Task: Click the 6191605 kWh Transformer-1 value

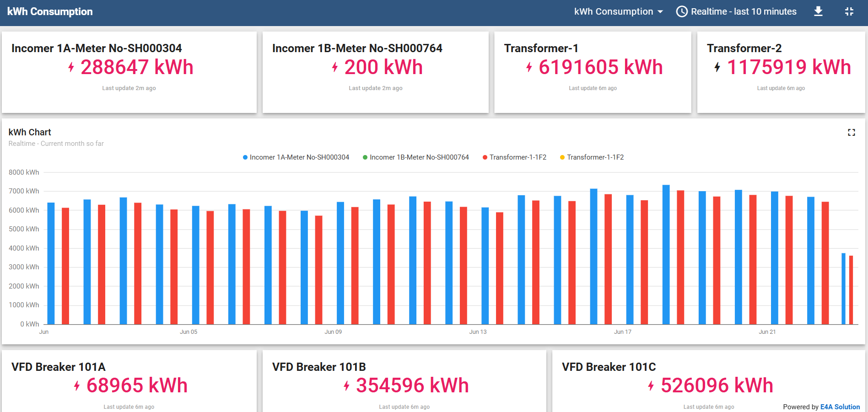Action: (600, 67)
